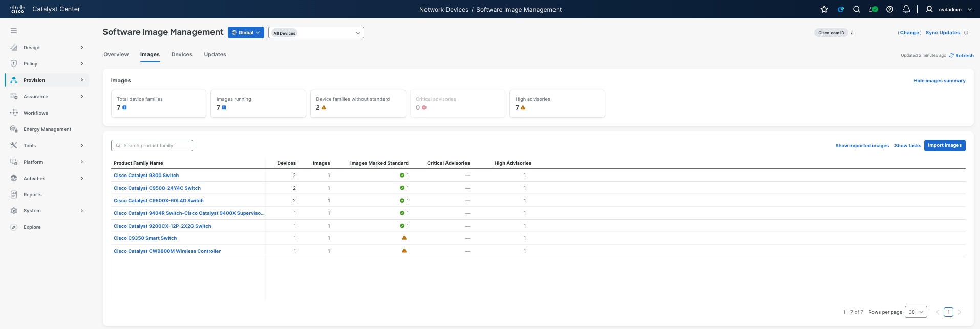
Task: Click the Cisco logo in the header
Action: point(17,9)
